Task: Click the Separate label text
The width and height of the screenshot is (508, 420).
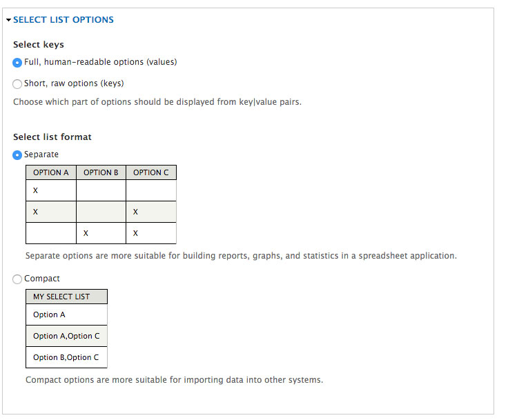Action: click(41, 154)
